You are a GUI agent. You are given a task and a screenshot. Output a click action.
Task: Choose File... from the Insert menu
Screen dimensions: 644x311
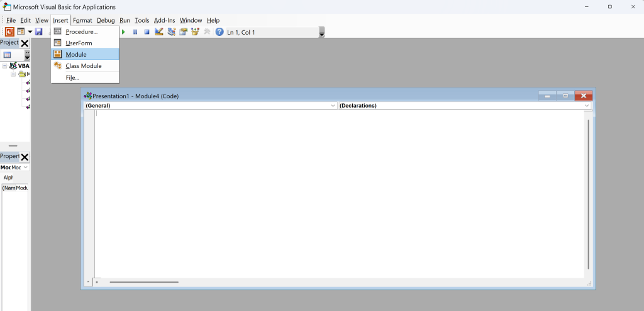pos(85,77)
